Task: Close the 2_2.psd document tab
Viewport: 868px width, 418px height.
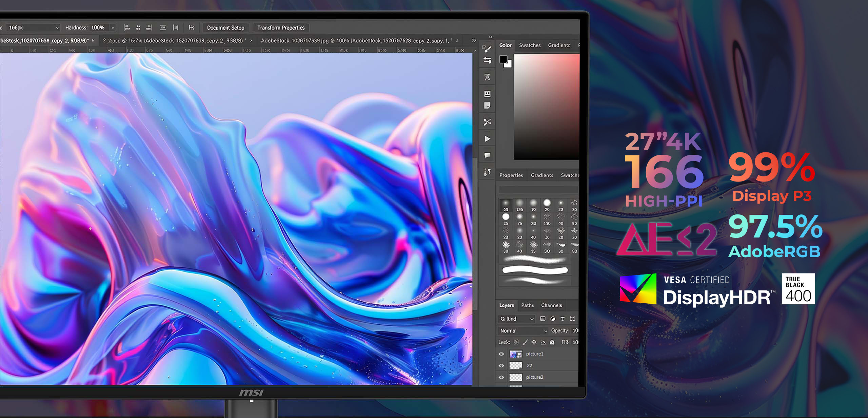Action: point(251,41)
